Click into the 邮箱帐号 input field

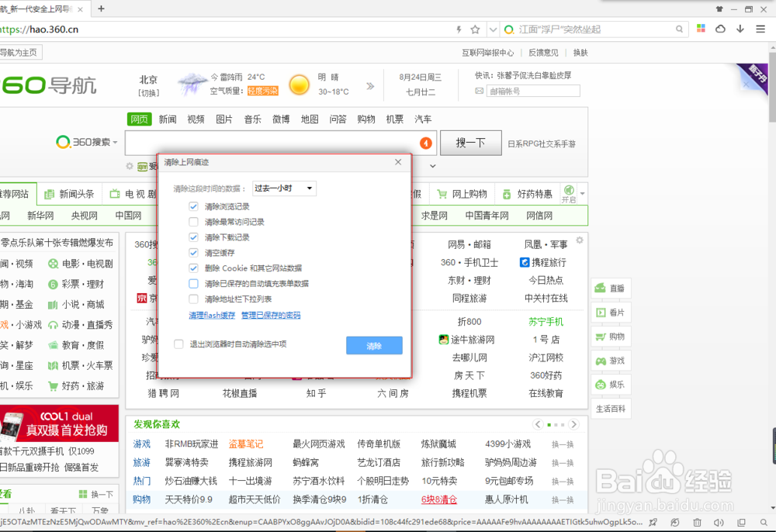[533, 91]
